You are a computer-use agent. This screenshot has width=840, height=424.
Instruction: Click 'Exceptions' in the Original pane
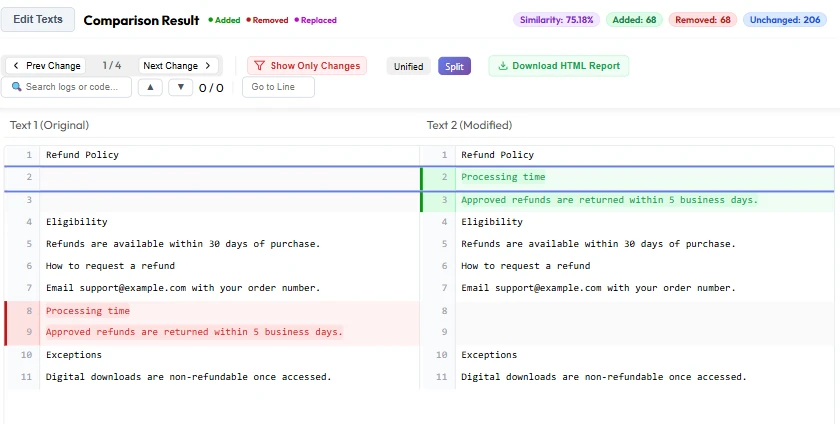(74, 355)
